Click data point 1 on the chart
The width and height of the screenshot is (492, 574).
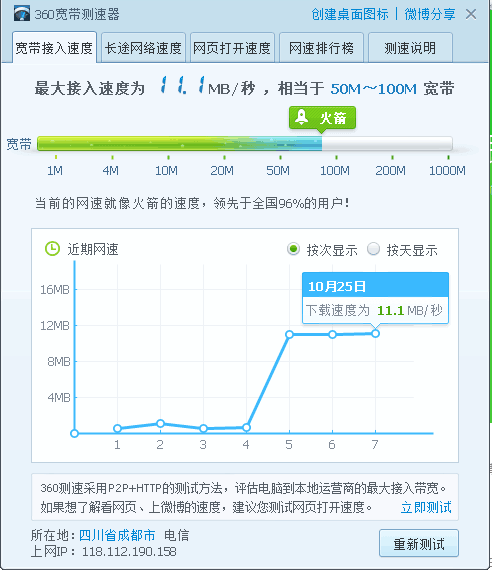[117, 428]
